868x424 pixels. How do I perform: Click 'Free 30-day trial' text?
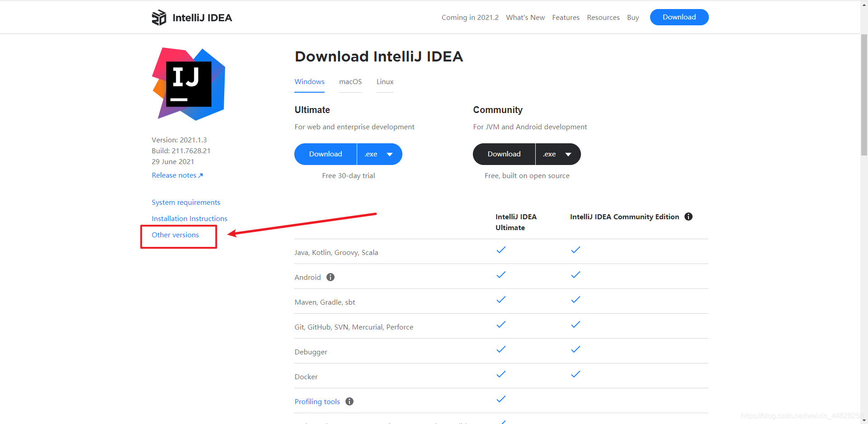click(349, 176)
